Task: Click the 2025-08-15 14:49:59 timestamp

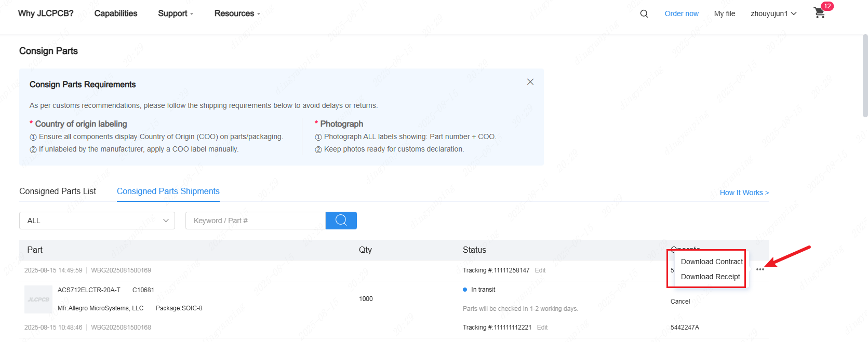Action: pyautogui.click(x=54, y=270)
